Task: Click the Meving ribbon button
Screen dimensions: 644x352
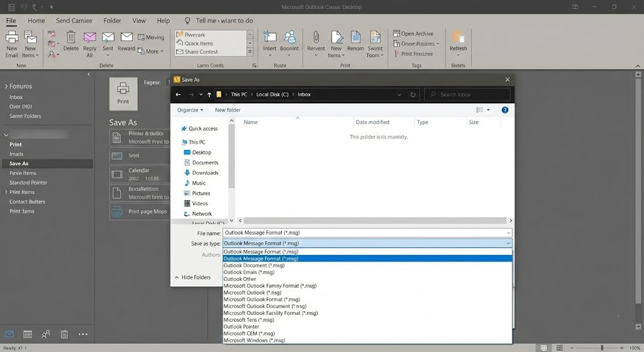Action: 151,37
